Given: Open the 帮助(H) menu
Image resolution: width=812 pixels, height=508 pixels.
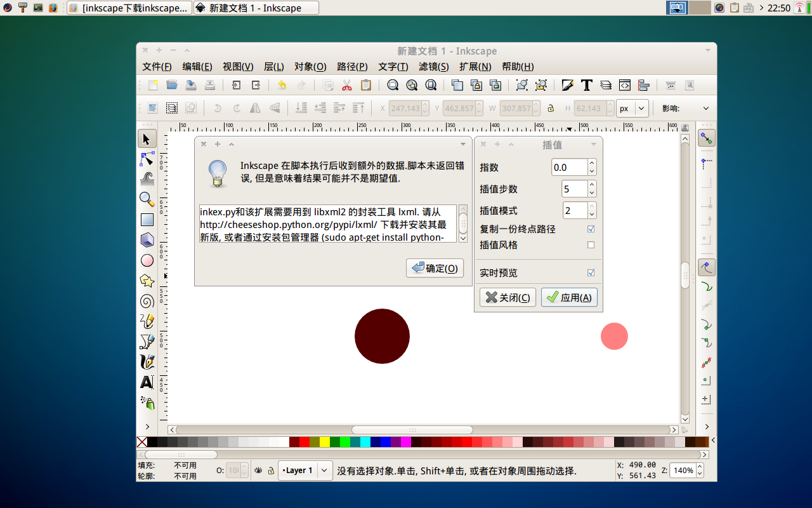Looking at the screenshot, I should [x=518, y=67].
